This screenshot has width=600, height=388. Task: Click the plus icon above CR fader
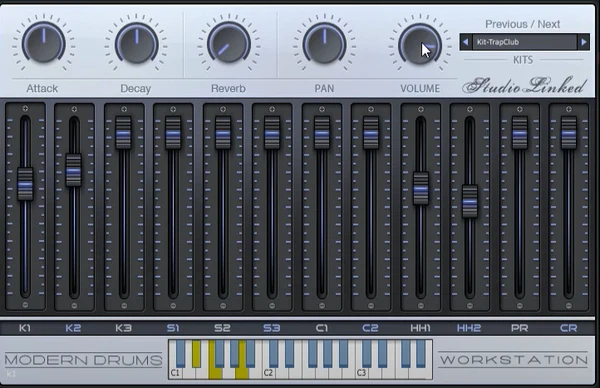click(569, 109)
